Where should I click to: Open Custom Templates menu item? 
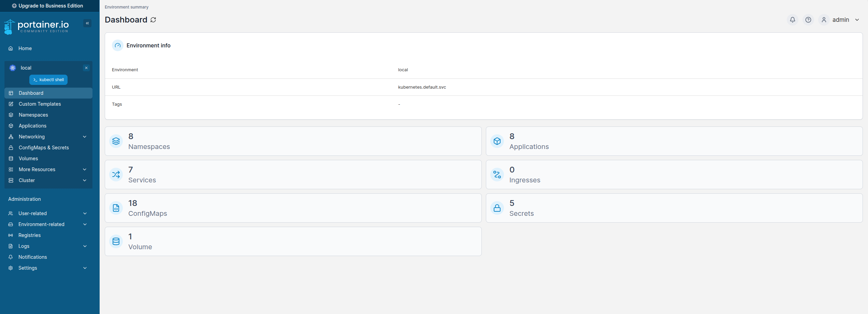pos(48,104)
